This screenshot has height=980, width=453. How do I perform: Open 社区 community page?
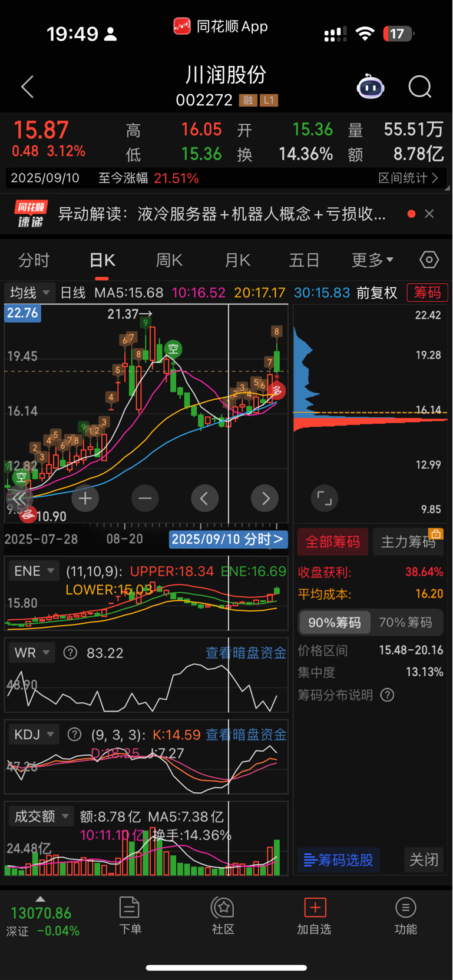(x=223, y=916)
